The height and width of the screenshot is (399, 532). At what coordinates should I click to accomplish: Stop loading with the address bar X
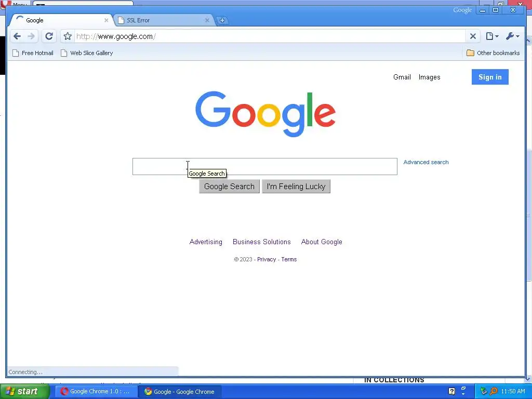(x=473, y=36)
